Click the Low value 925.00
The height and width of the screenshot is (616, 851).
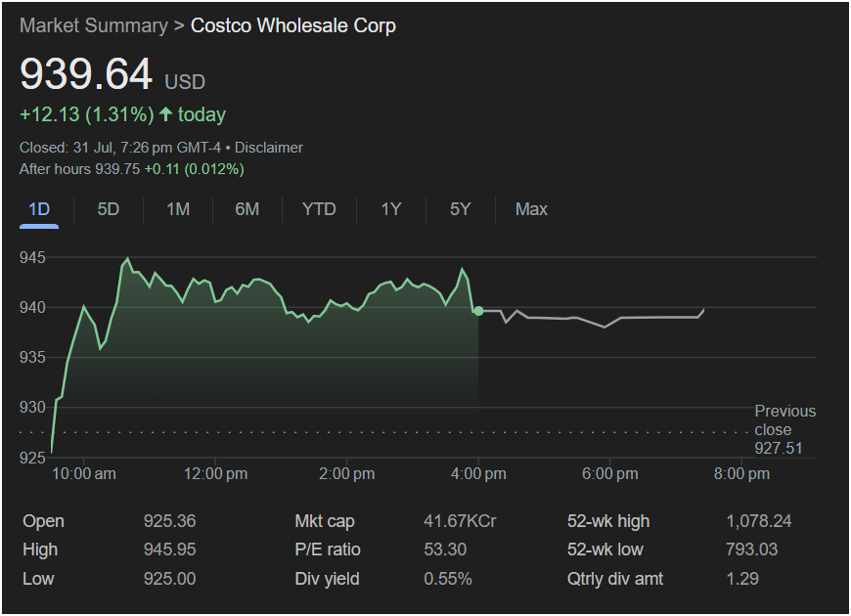pos(169,579)
